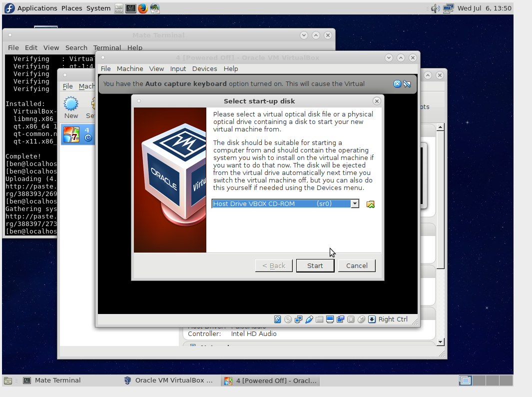Click the keyboard capture arrow icon
532x397 pixels.
point(372,319)
